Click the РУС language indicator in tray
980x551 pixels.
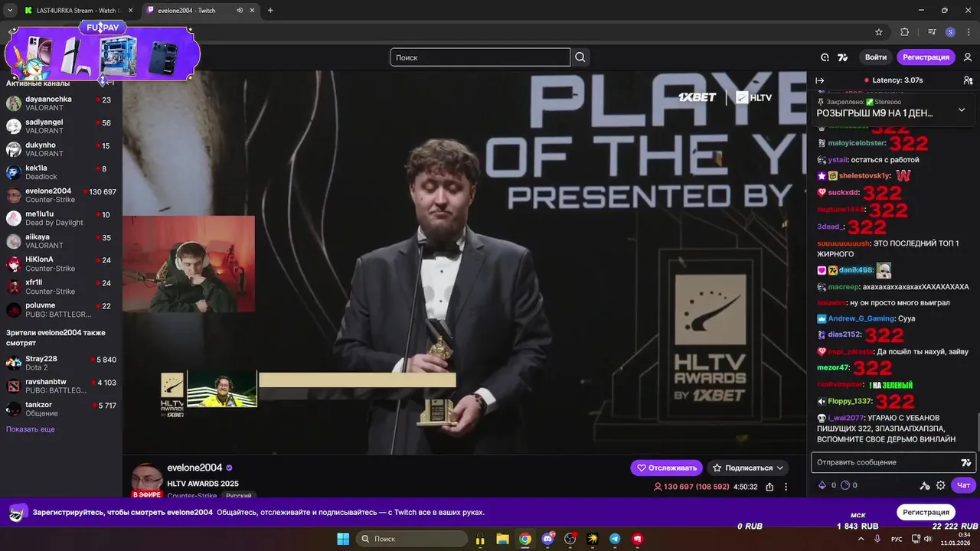896,540
